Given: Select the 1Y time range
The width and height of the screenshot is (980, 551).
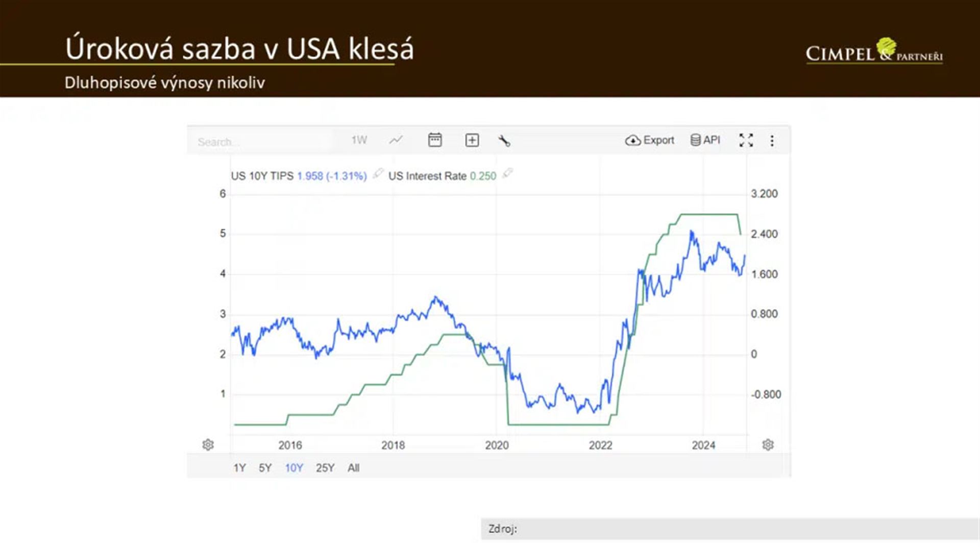Looking at the screenshot, I should (x=239, y=468).
